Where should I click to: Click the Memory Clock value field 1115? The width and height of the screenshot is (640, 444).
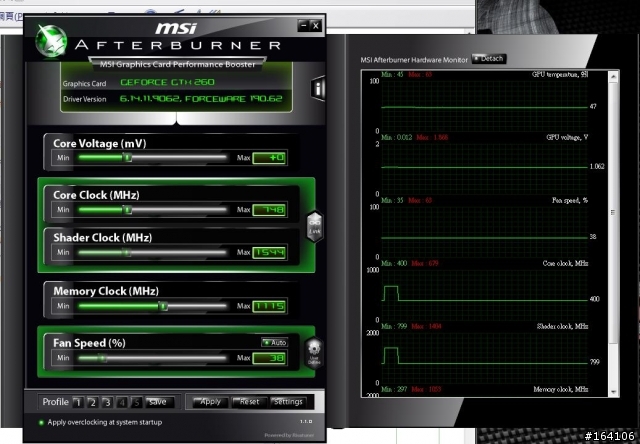(x=269, y=306)
